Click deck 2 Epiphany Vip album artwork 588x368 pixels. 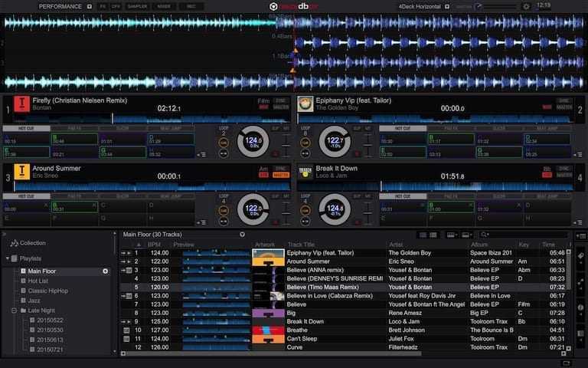pos(305,104)
